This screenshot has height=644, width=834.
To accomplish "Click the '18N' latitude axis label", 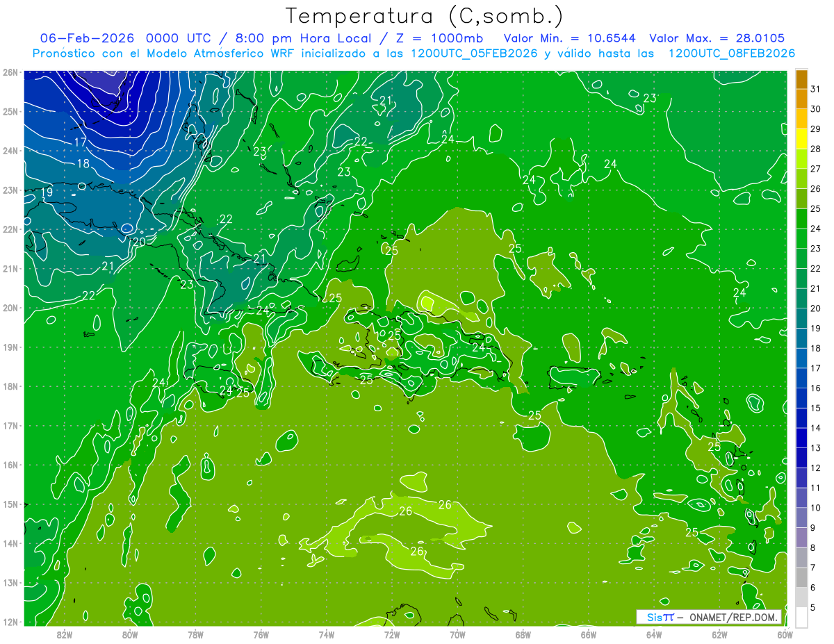I will 10,386.
